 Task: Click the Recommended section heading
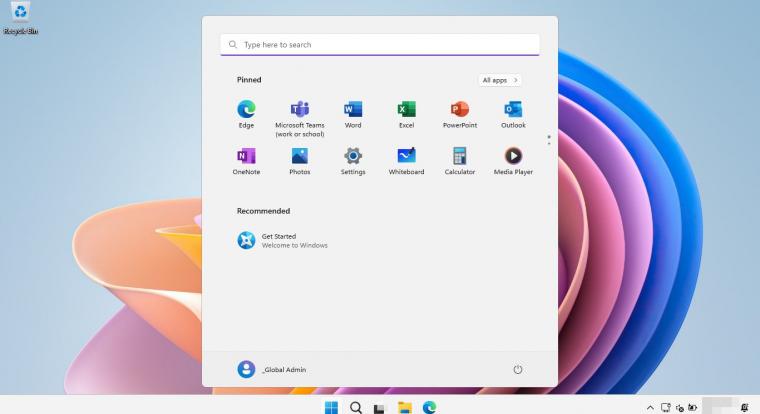click(263, 211)
